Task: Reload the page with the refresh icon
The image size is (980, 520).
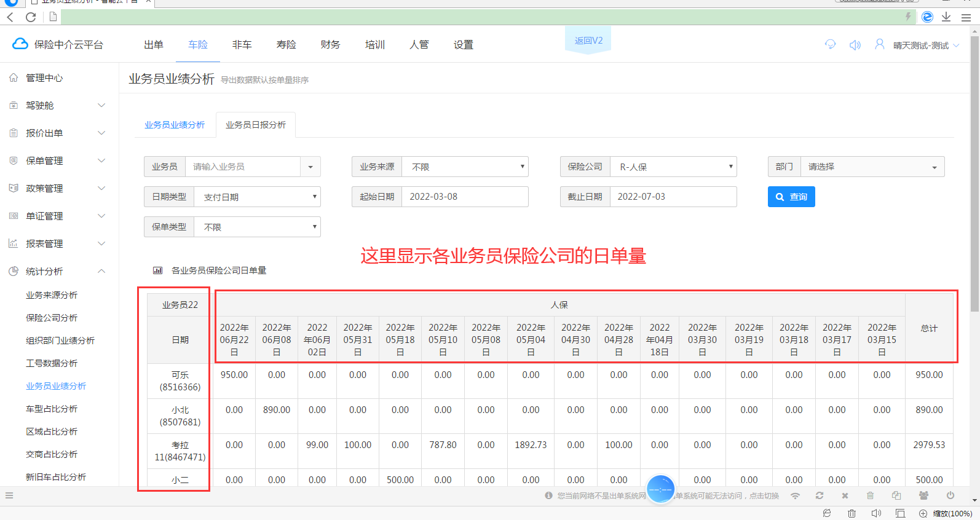Action: point(31,17)
